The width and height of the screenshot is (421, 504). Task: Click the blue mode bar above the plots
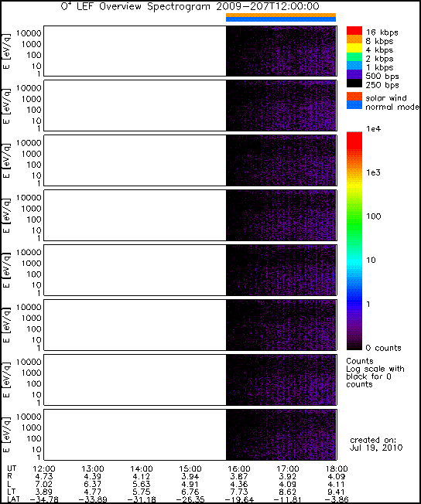(281, 19)
